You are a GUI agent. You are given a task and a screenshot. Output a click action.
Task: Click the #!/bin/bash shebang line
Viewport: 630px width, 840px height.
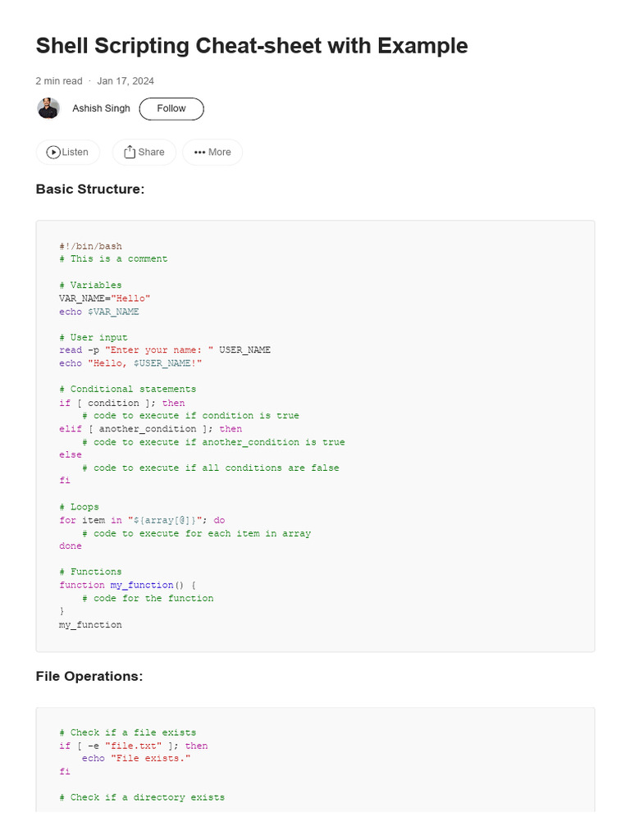[90, 246]
